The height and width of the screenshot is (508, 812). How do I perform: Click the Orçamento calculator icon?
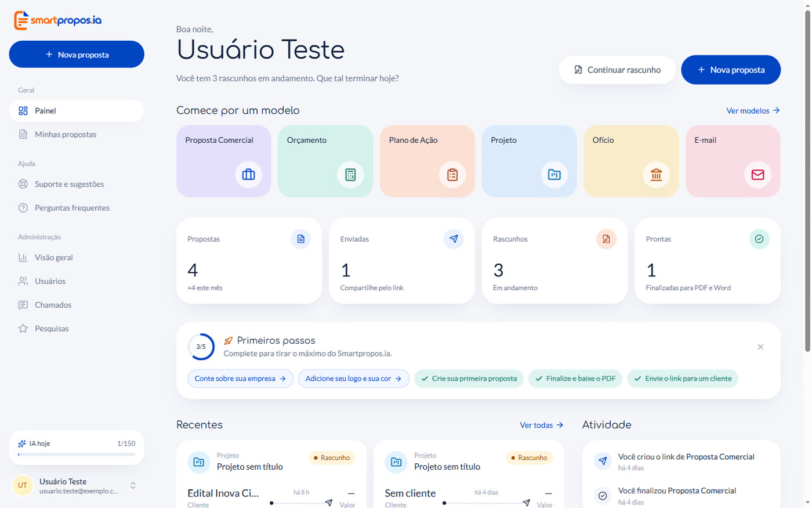(350, 174)
